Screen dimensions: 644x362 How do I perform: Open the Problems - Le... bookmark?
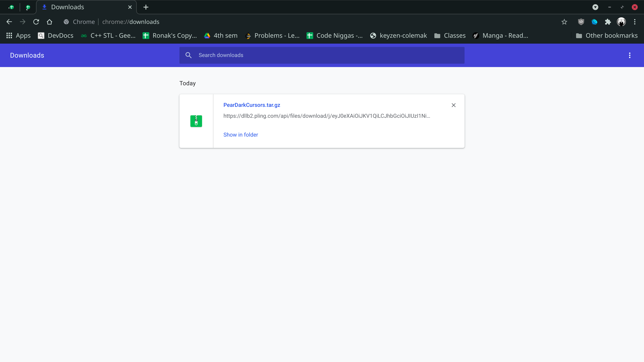(x=273, y=35)
